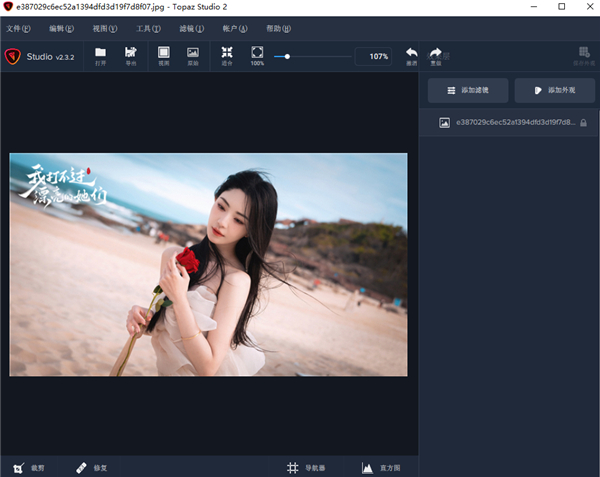Click the Redo (重做) arrow
The image size is (600, 477).
(x=435, y=55)
